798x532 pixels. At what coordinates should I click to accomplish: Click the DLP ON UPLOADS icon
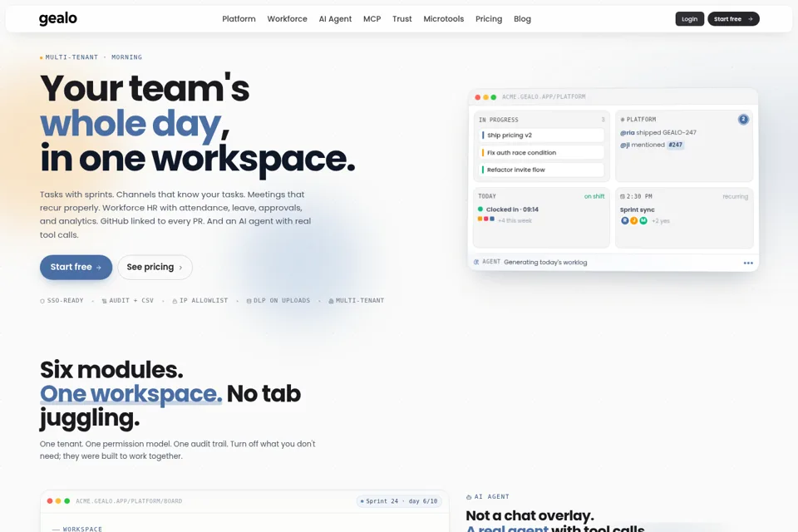pos(249,301)
